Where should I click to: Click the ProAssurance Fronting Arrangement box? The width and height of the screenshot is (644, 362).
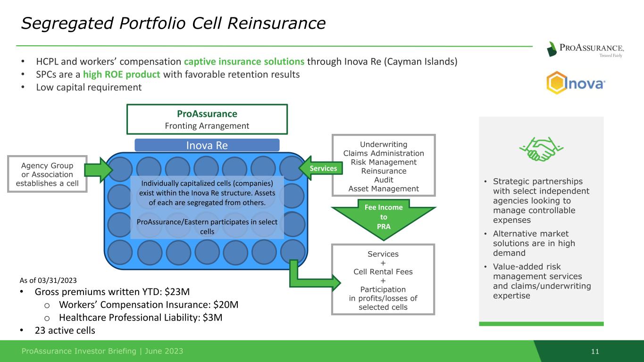207,119
